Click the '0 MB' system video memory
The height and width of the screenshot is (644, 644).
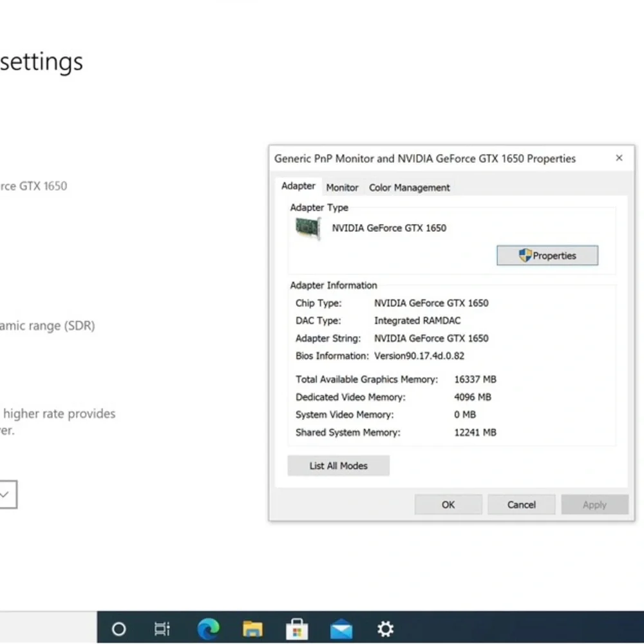pyautogui.click(x=465, y=414)
